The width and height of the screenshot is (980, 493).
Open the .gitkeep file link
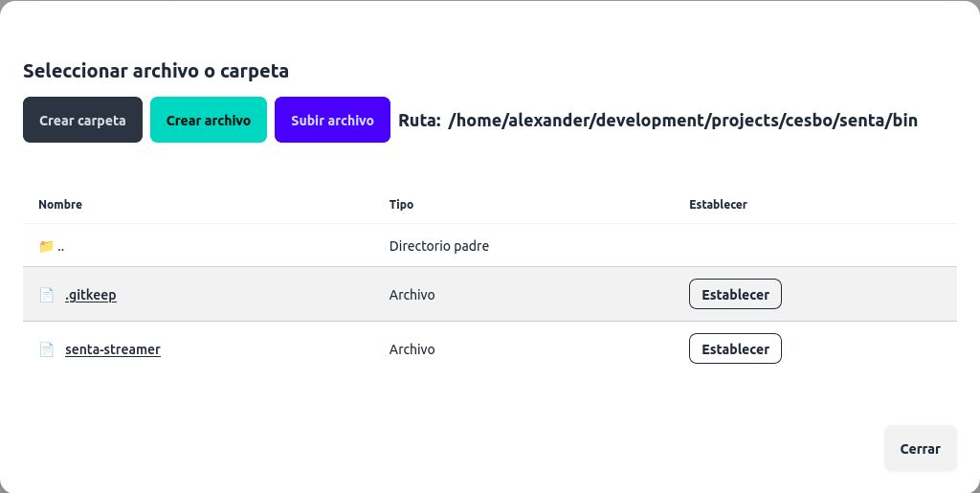[91, 295]
